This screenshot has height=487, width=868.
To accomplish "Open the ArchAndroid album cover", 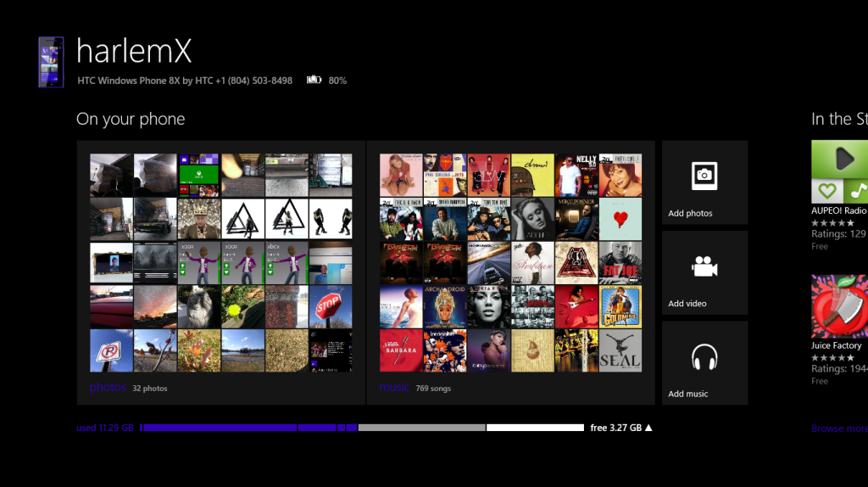I will click(444, 306).
